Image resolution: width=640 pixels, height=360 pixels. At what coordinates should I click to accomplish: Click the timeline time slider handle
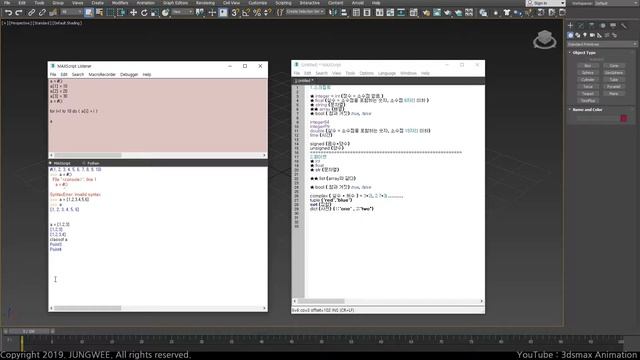[29, 331]
